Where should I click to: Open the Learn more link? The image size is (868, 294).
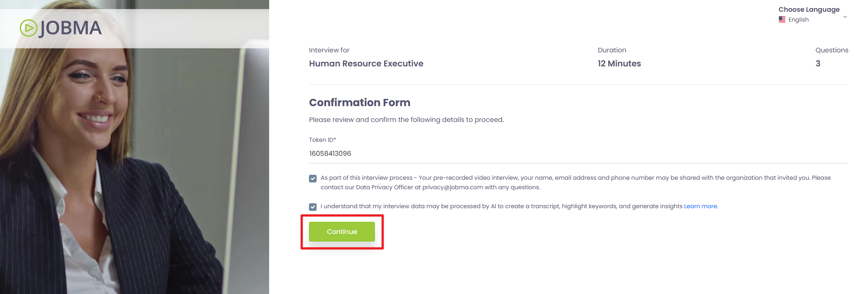pyautogui.click(x=701, y=206)
